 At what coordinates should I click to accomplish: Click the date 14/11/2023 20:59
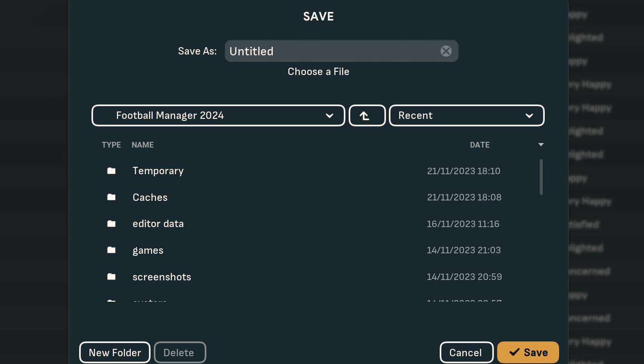[x=464, y=277]
